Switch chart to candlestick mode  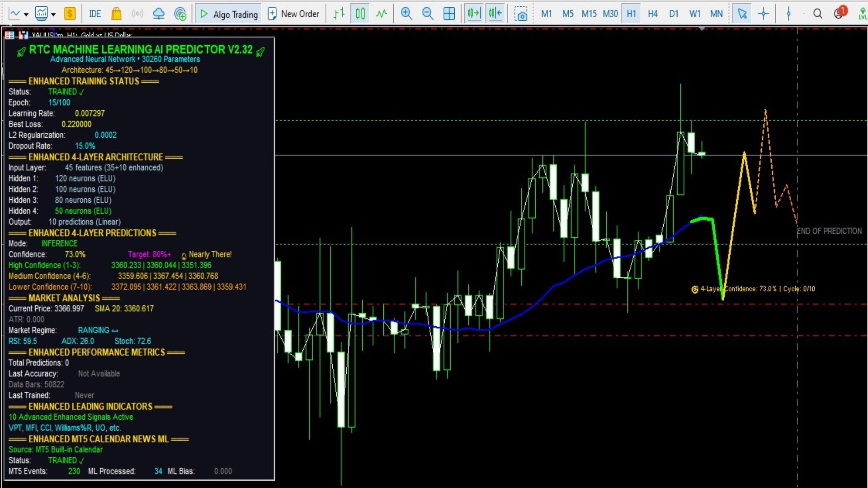pyautogui.click(x=360, y=14)
